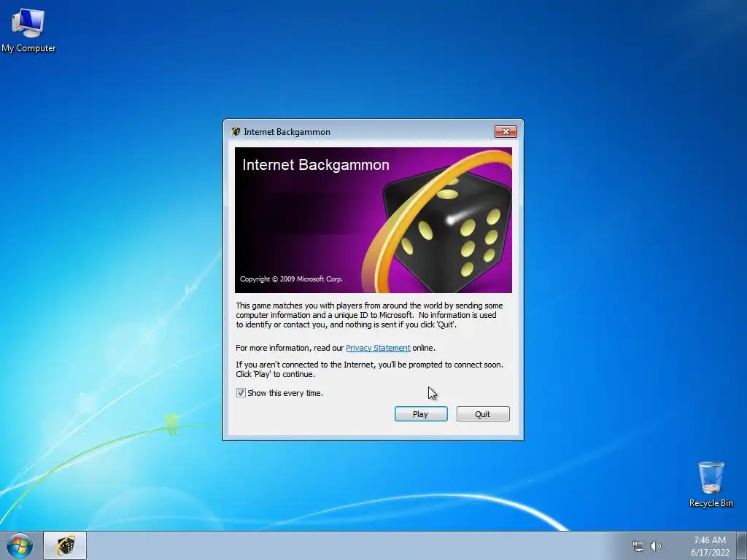Click the taskbar clock showing 7:46 AM
747x560 pixels.
click(x=709, y=540)
